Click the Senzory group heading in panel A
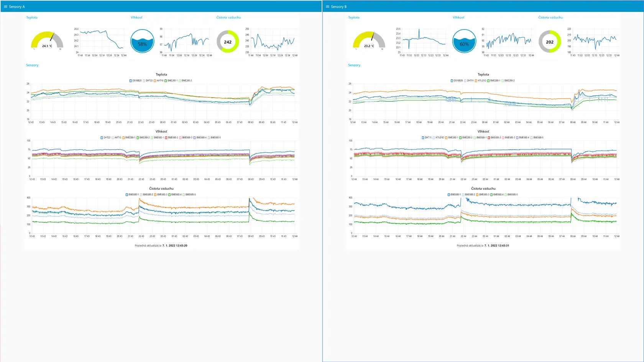Viewport: 644px width, 362px height. [32, 65]
